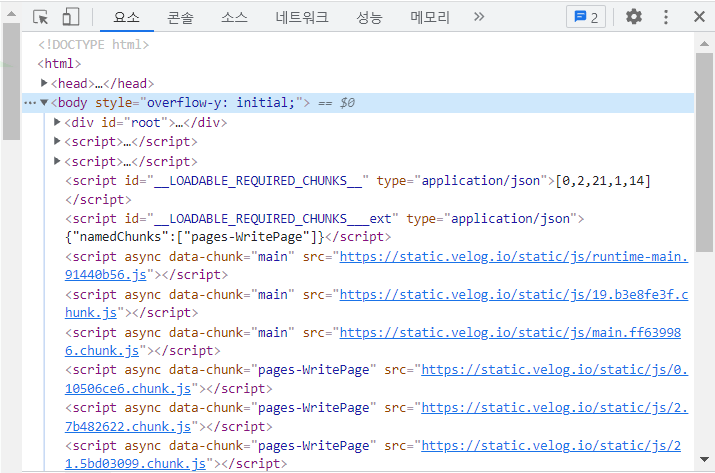Open the runtime-main.91440b56.js link
The height and width of the screenshot is (473, 715).
coord(376,266)
